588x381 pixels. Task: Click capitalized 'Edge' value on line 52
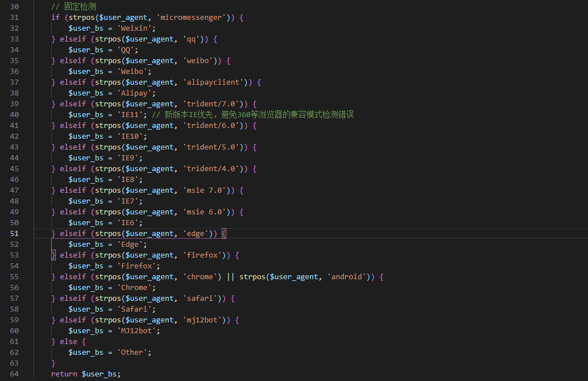click(130, 245)
